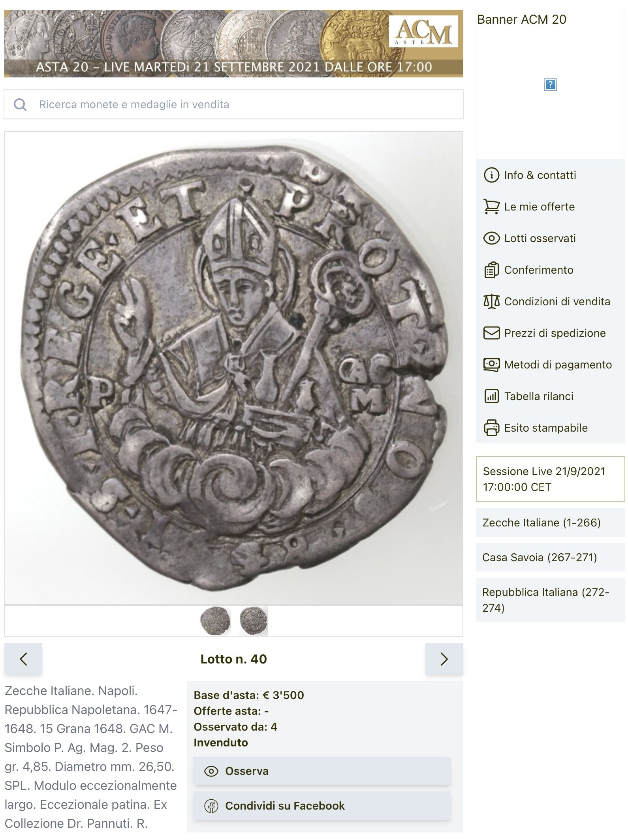Toggle Osserva watch button for lot
The height and width of the screenshot is (840, 628).
click(322, 771)
